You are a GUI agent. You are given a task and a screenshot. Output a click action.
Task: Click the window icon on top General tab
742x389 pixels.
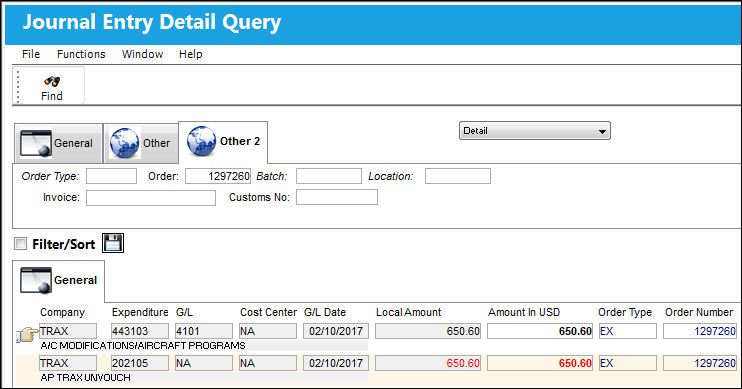point(36,143)
